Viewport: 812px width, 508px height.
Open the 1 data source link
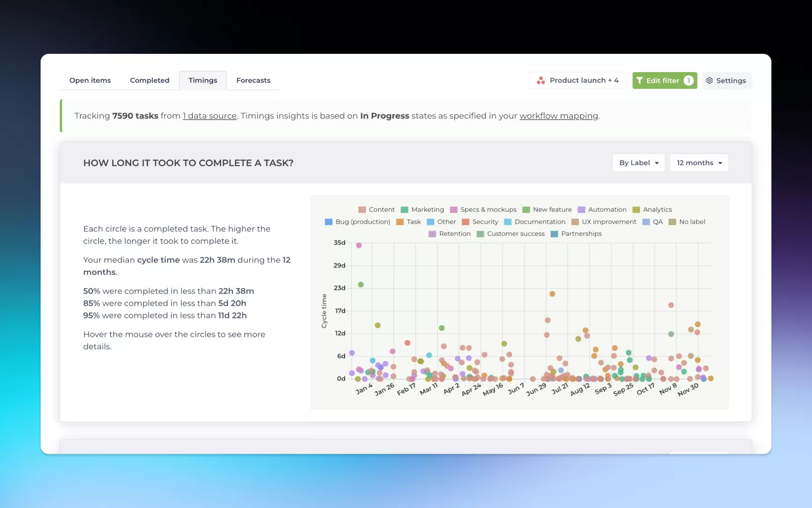[x=210, y=116]
